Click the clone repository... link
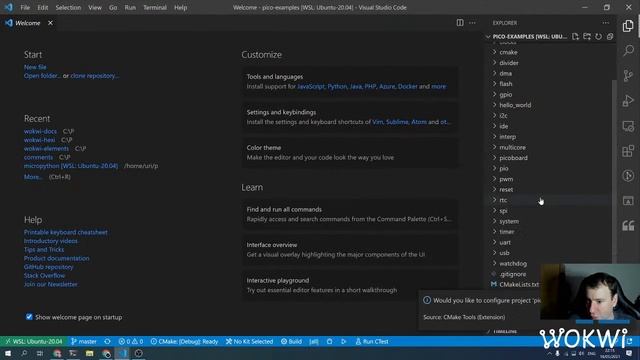This screenshot has height=360, width=640. tap(95, 76)
